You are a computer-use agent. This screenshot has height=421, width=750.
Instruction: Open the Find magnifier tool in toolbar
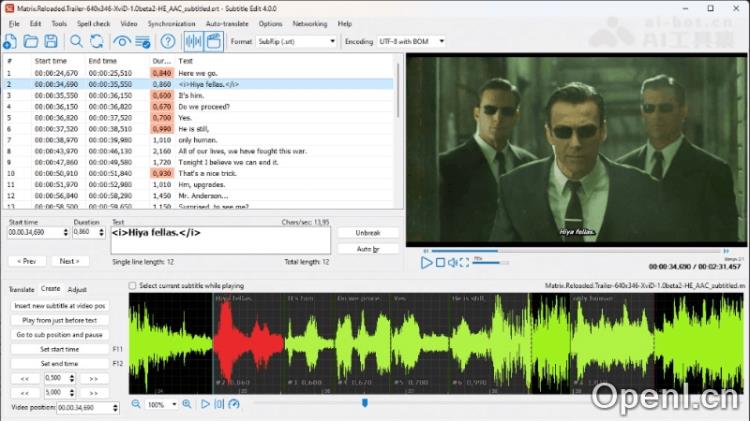(76, 41)
